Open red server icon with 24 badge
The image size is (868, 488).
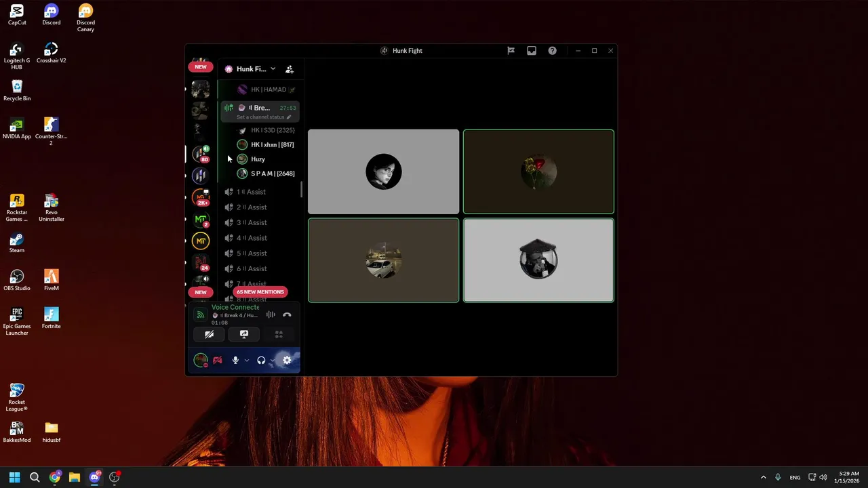coord(201,262)
